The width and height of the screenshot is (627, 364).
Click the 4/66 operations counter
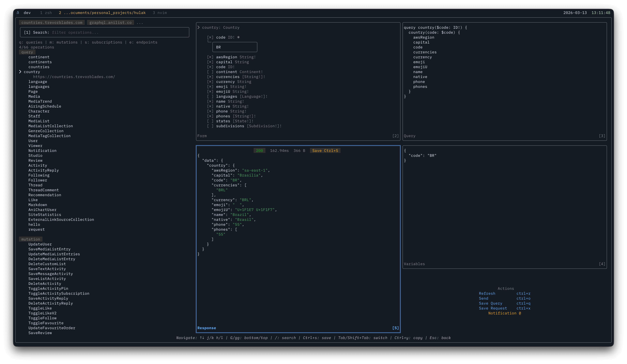37,47
